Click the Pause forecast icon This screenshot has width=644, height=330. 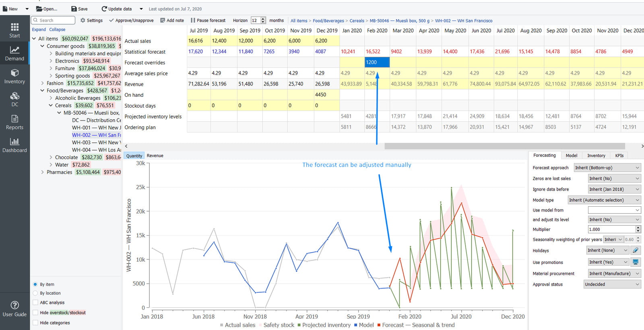[x=193, y=20]
